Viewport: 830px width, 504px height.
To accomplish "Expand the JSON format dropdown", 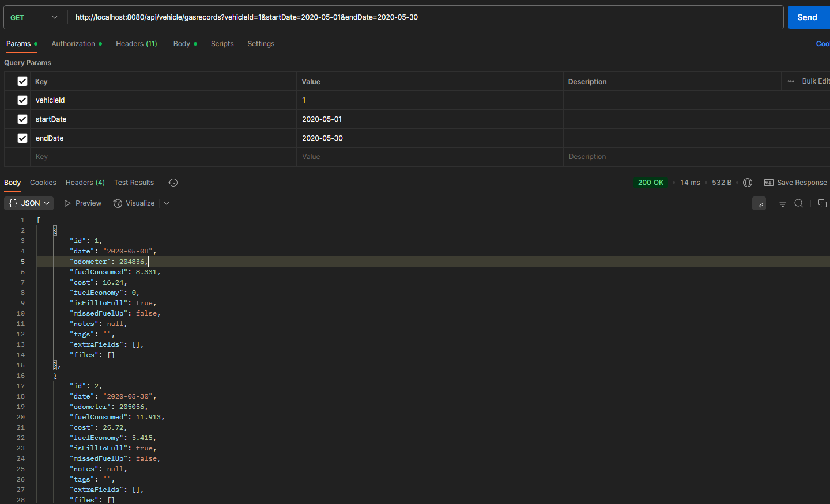I will [29, 203].
